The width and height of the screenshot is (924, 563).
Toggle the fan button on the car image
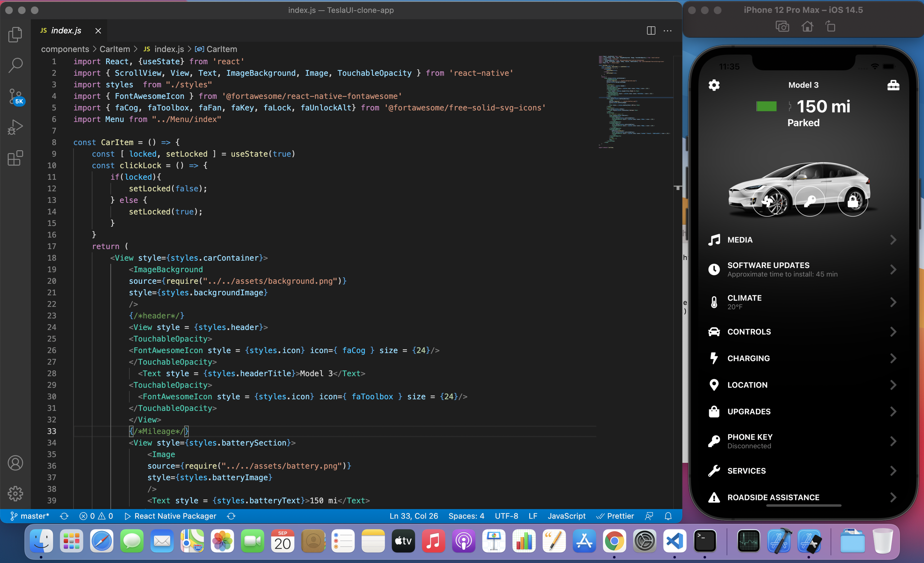point(767,202)
